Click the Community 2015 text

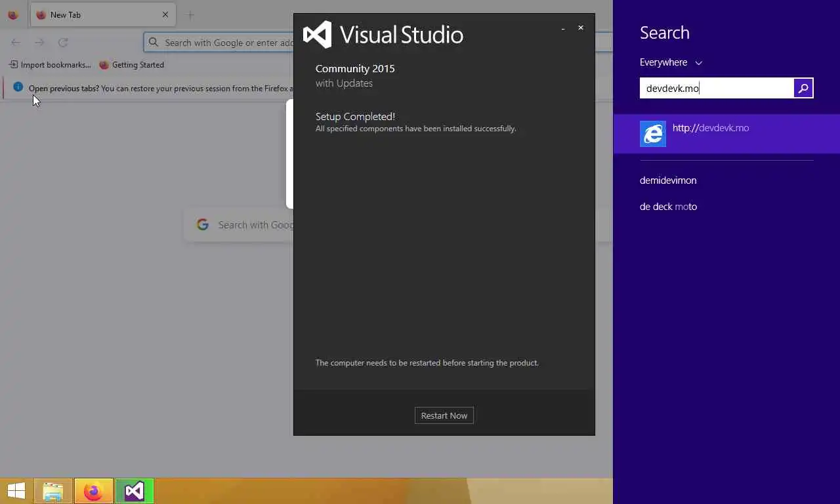(x=355, y=68)
